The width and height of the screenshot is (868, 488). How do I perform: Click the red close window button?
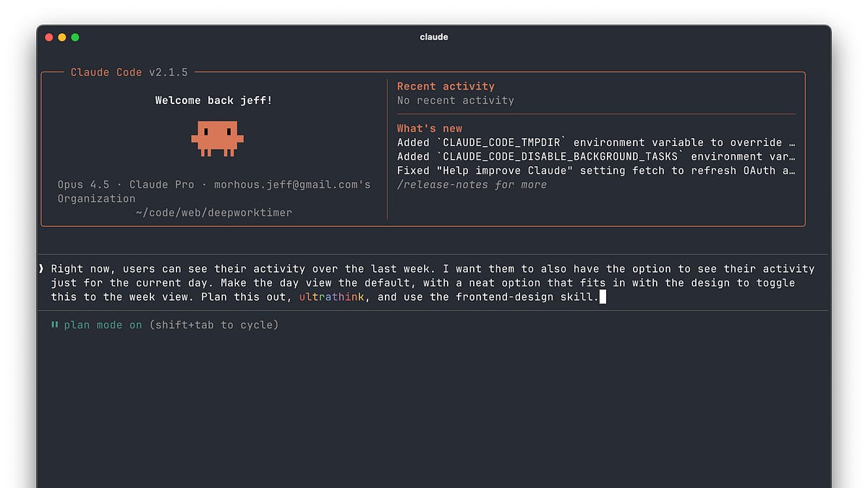[x=49, y=37]
